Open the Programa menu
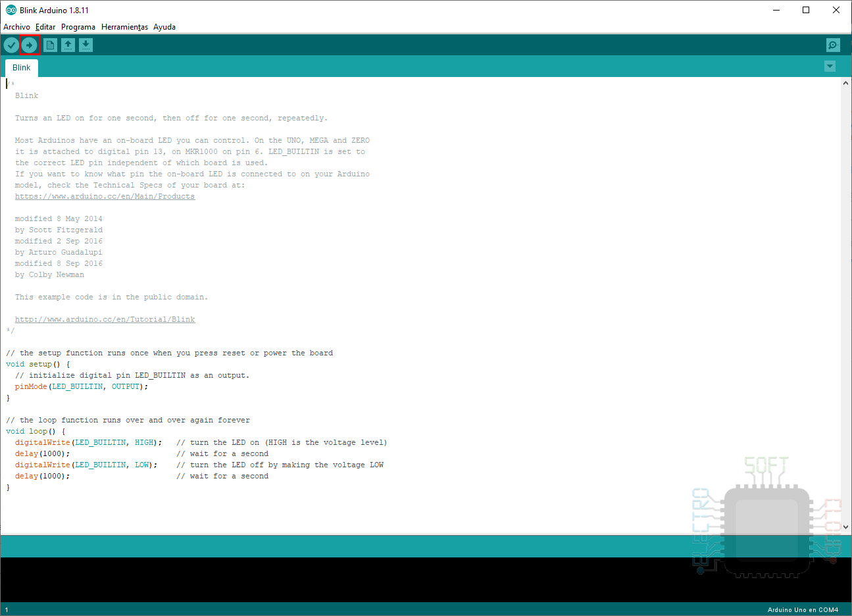This screenshot has height=616, width=852. click(x=78, y=27)
